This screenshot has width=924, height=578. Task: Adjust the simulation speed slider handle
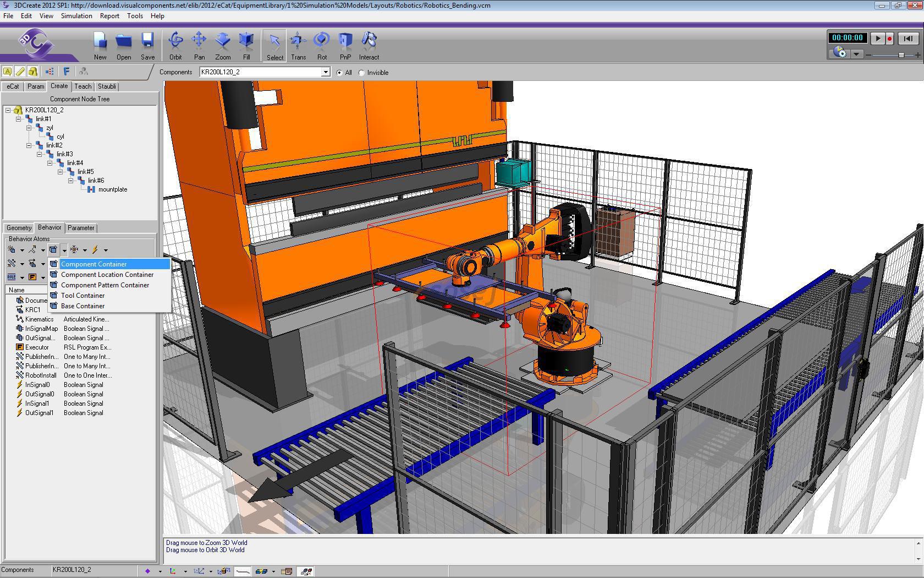click(x=901, y=54)
